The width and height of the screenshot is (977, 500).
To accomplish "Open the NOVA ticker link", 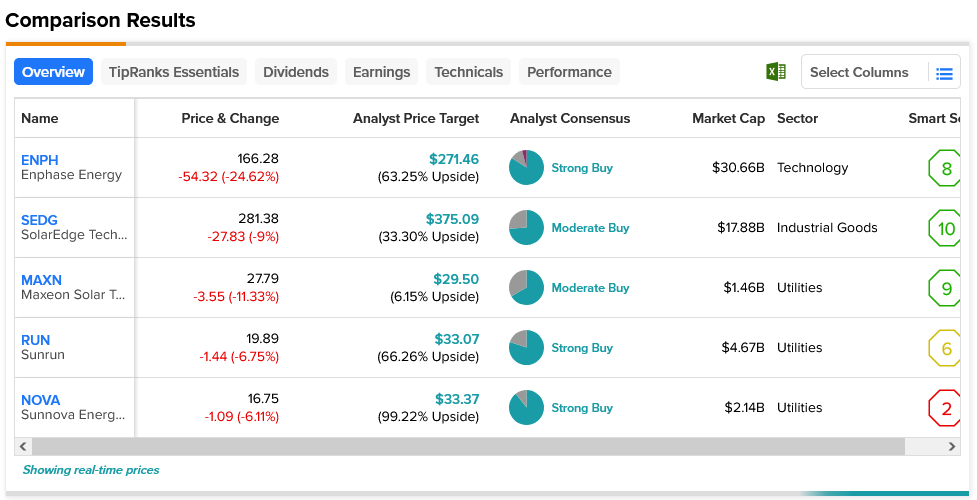I will [x=41, y=400].
